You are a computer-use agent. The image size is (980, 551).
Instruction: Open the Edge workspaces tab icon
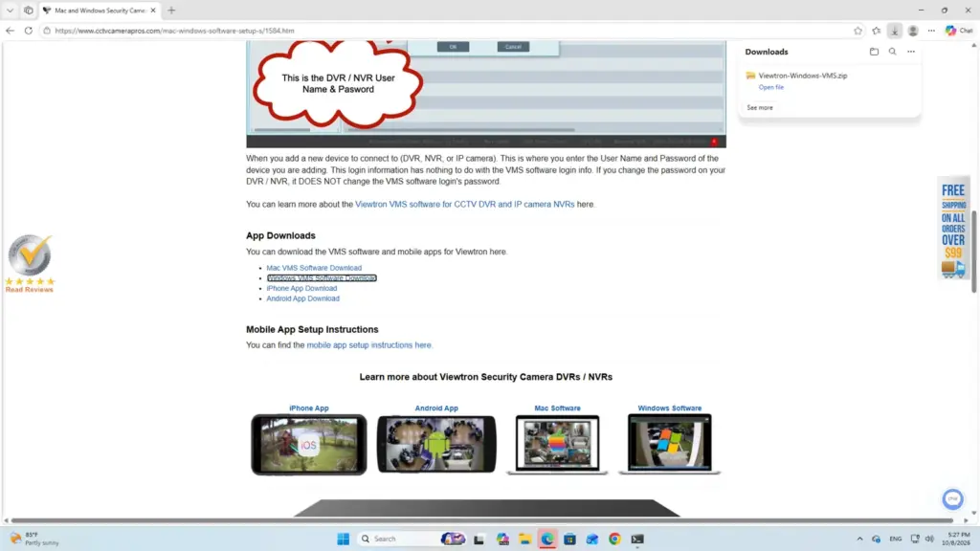pos(28,10)
